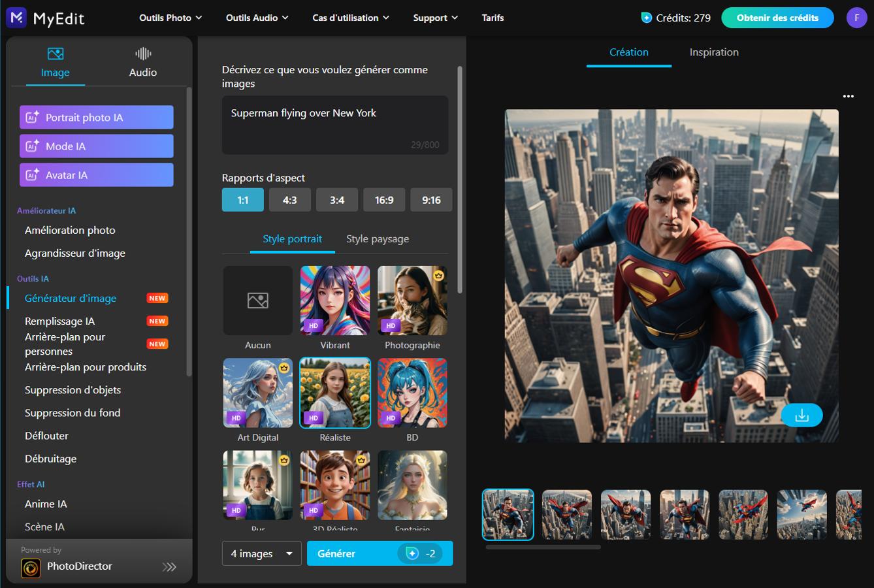Open the Tarifs page

coord(493,18)
